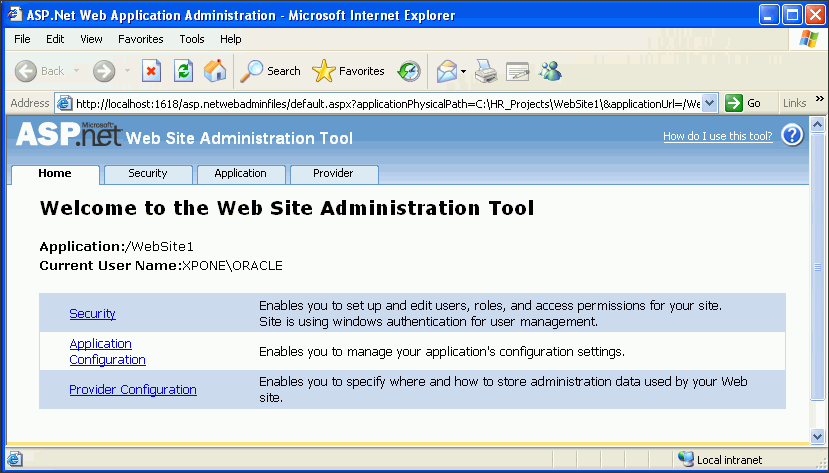The width and height of the screenshot is (829, 473).
Task: Click the Mail envelope icon
Action: (x=446, y=71)
